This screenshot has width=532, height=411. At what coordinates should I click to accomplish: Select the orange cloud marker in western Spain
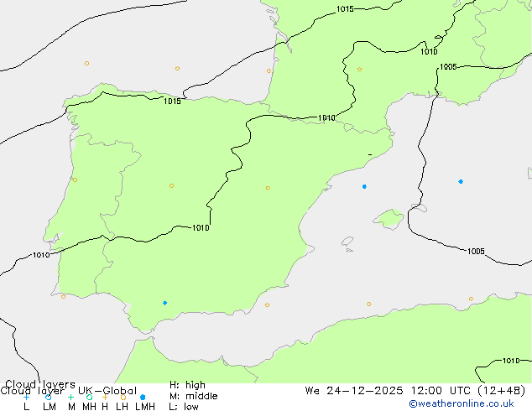click(x=171, y=185)
